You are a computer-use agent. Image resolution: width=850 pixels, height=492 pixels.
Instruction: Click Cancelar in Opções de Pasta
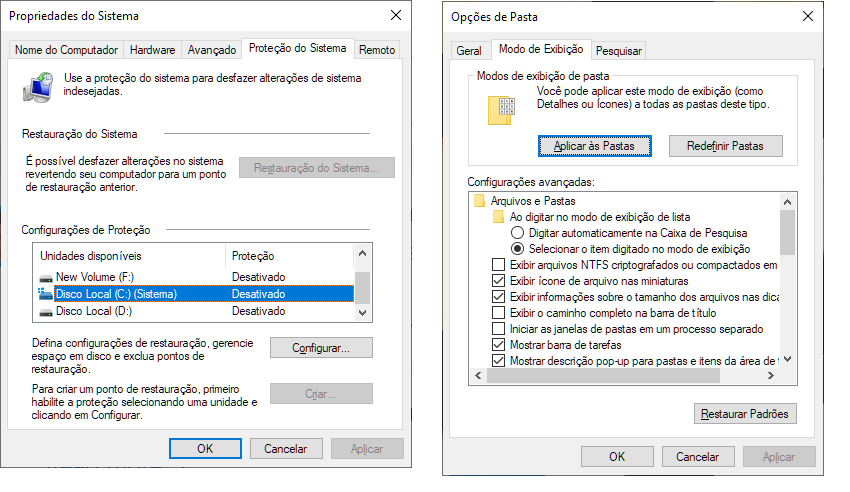pyautogui.click(x=698, y=457)
